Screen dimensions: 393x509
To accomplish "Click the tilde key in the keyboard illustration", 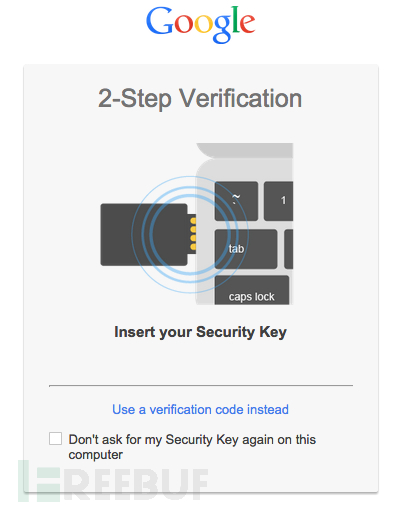I will [236, 201].
